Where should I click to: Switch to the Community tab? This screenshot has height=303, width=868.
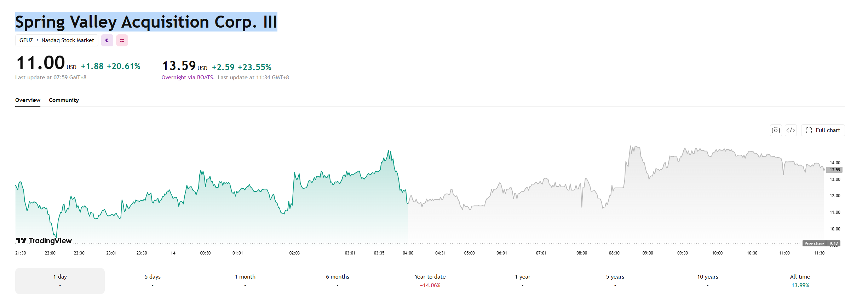64,100
